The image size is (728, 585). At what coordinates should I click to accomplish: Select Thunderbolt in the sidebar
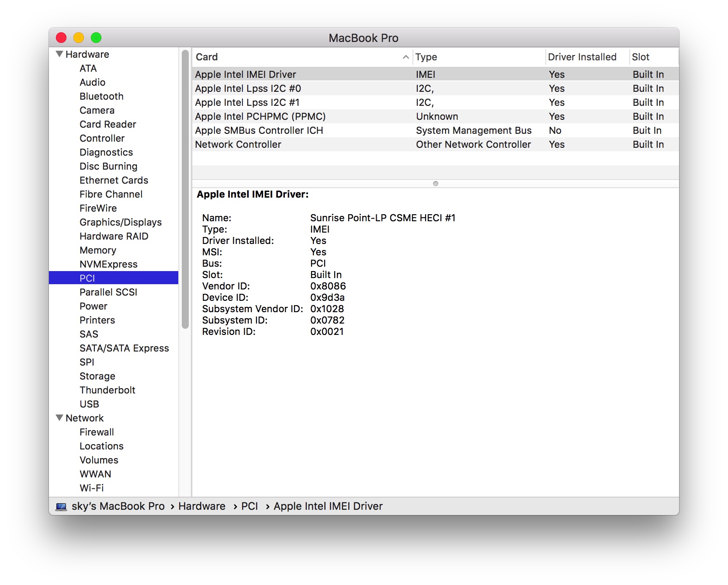click(x=107, y=390)
